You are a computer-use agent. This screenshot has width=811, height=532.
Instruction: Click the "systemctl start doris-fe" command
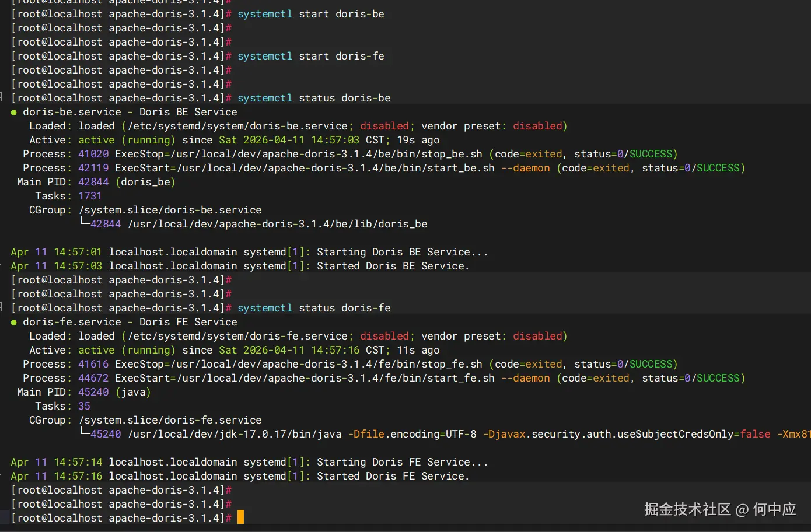click(310, 56)
